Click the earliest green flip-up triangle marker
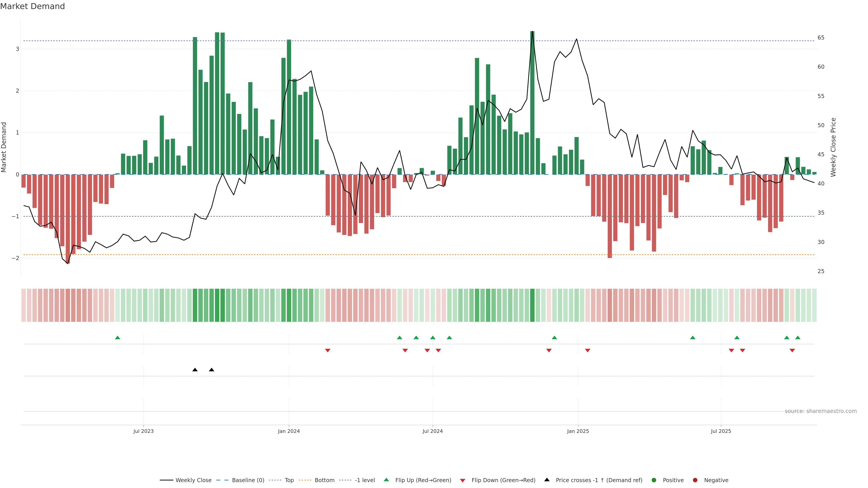Screen dimensions: 868x488 coord(117,338)
